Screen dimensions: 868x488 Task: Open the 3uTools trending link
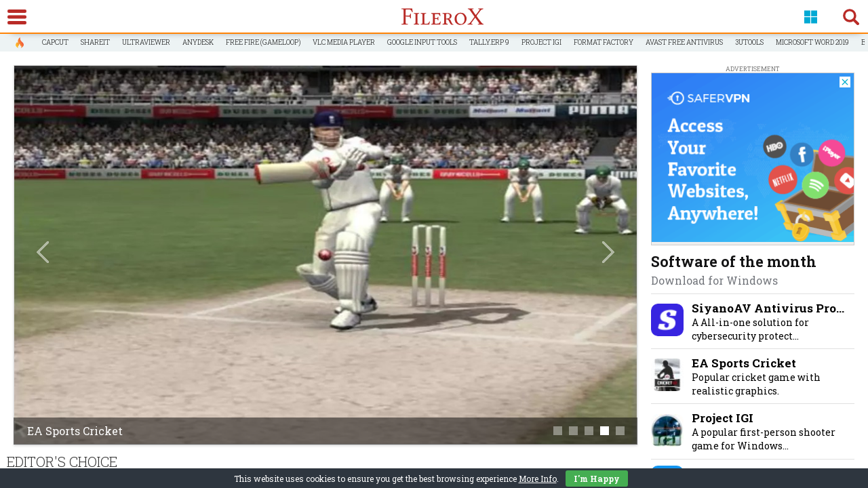click(749, 43)
